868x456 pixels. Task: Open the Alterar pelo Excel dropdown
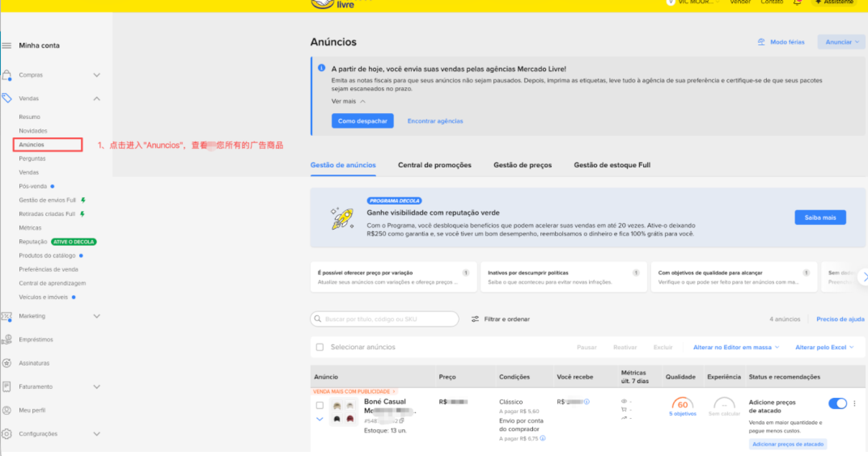(825, 347)
